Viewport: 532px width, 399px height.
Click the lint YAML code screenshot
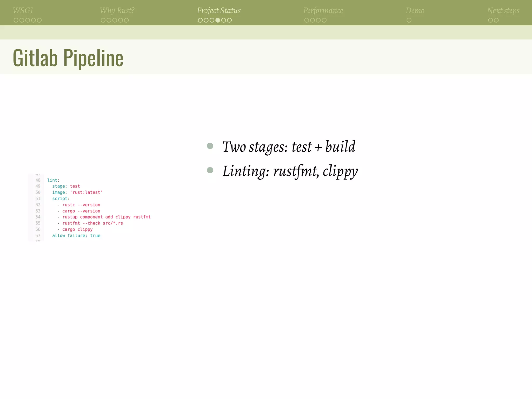pyautogui.click(x=91, y=208)
